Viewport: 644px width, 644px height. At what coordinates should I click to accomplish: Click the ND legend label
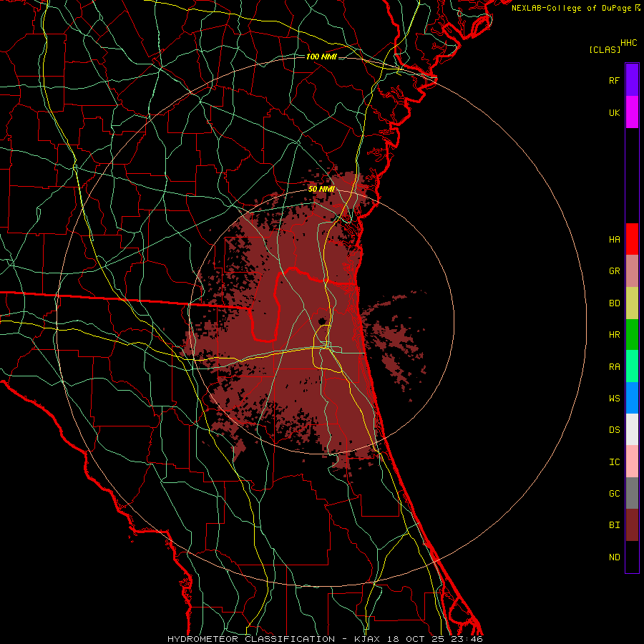pos(614,557)
